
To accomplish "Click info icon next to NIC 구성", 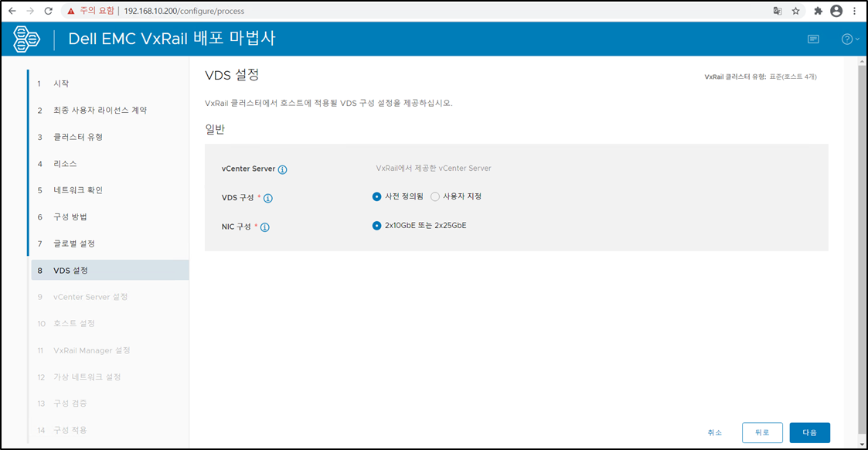I will (264, 227).
